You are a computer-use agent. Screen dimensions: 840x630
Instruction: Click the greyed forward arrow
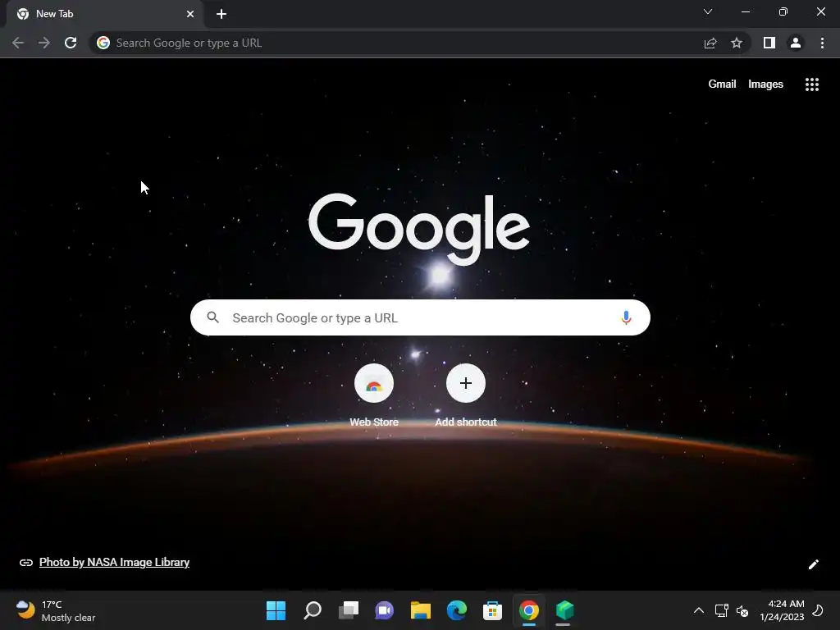pyautogui.click(x=44, y=43)
